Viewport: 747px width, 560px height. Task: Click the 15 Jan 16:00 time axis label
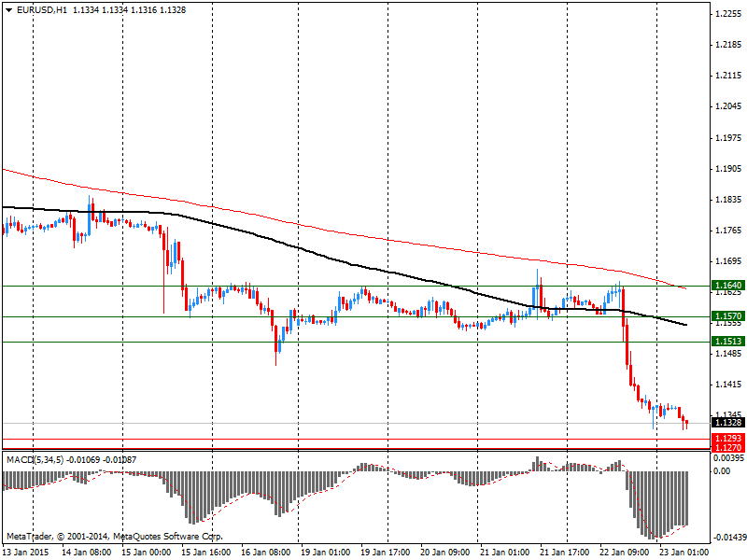[x=206, y=553]
